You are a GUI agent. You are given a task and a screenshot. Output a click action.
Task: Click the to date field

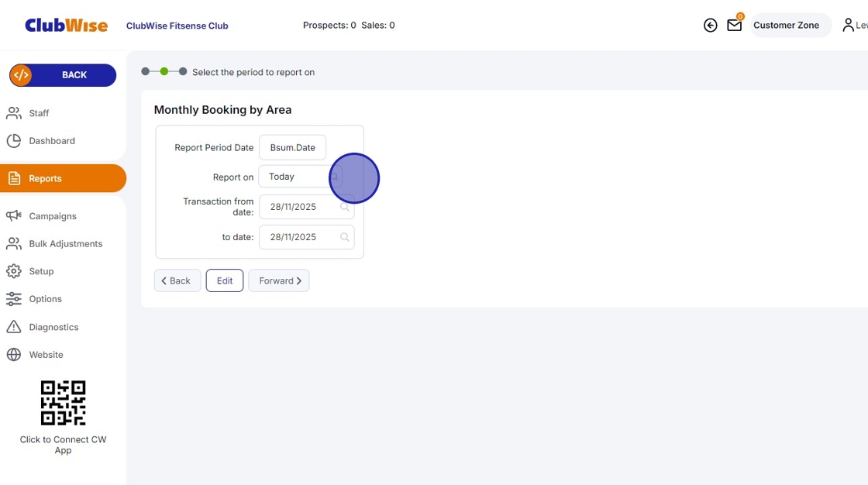(307, 237)
